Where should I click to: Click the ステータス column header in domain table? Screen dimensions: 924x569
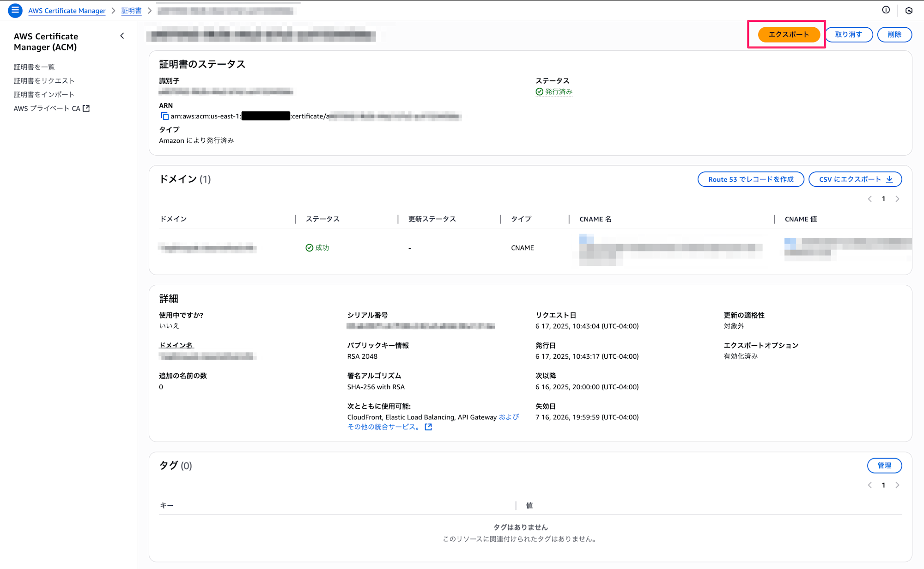tap(323, 219)
